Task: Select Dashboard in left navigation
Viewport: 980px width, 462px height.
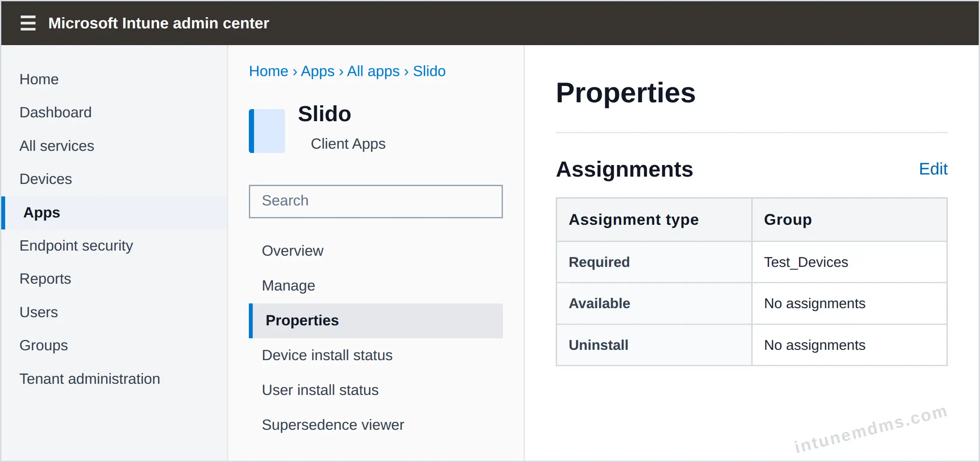Action: click(x=55, y=113)
